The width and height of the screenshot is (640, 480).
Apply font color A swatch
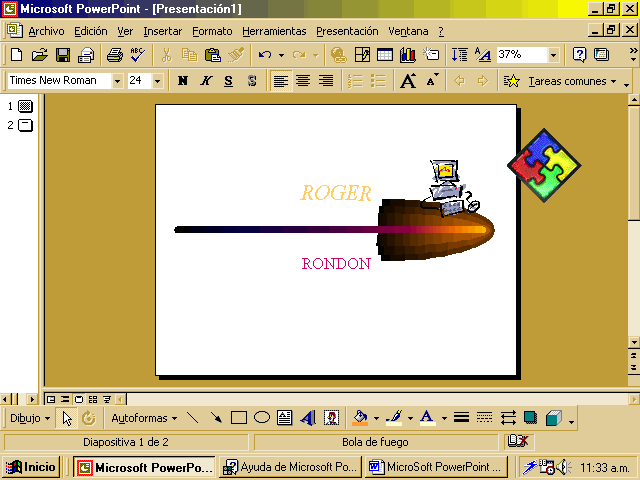tap(427, 418)
